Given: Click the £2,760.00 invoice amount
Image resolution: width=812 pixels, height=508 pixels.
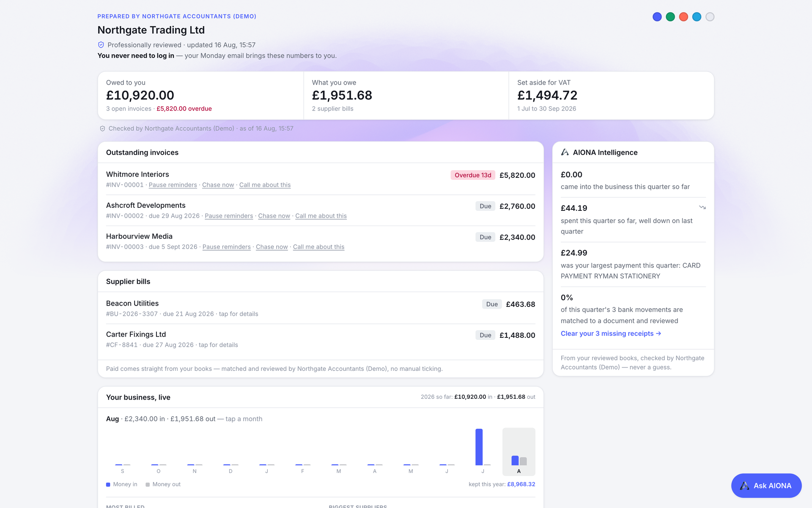Looking at the screenshot, I should click(x=517, y=206).
